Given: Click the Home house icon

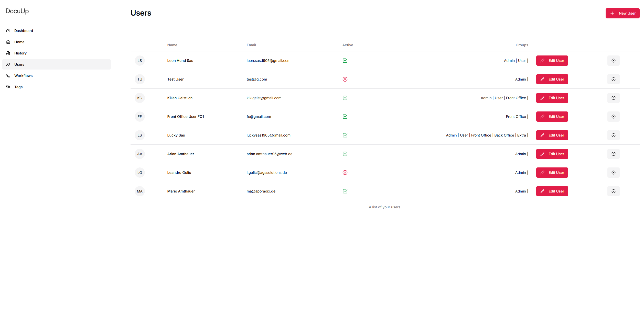Looking at the screenshot, I should [x=8, y=42].
